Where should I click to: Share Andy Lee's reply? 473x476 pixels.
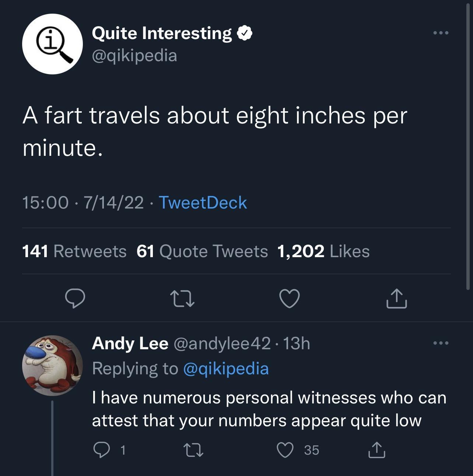pyautogui.click(x=376, y=449)
